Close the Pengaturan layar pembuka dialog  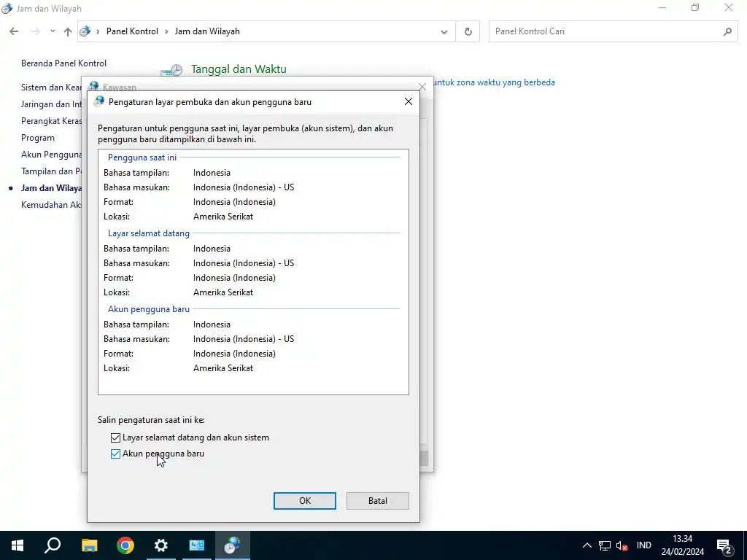click(409, 101)
